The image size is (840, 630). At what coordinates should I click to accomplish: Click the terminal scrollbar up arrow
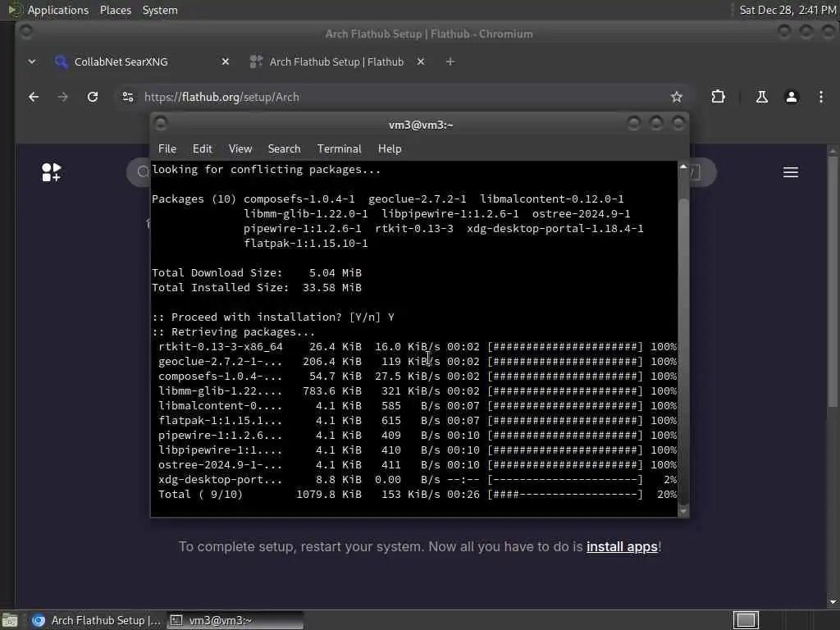(683, 167)
